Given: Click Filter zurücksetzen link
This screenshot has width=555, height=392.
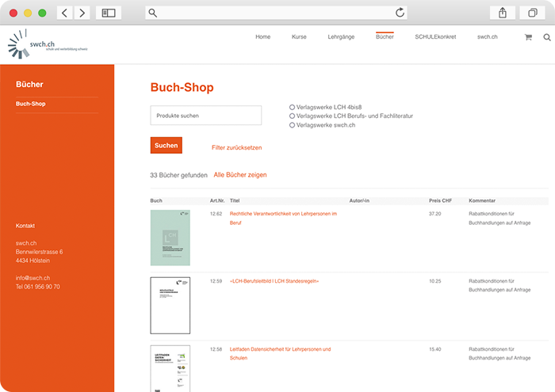Looking at the screenshot, I should [x=237, y=148].
